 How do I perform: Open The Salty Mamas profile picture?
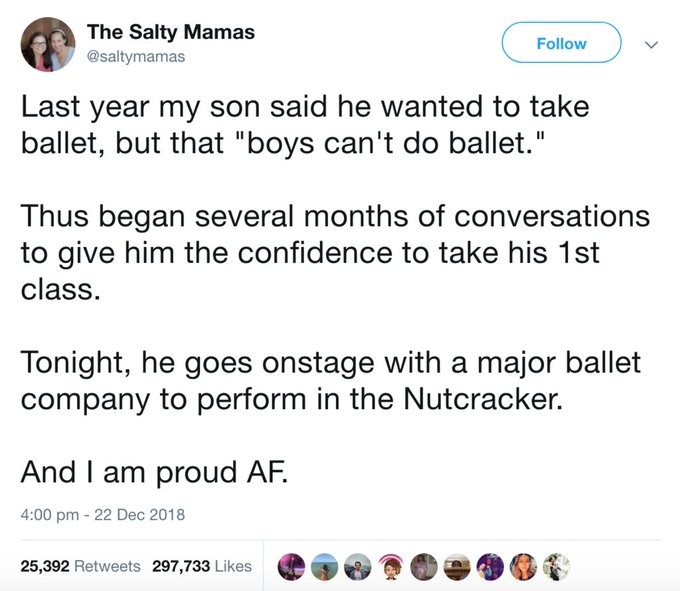pyautogui.click(x=48, y=45)
